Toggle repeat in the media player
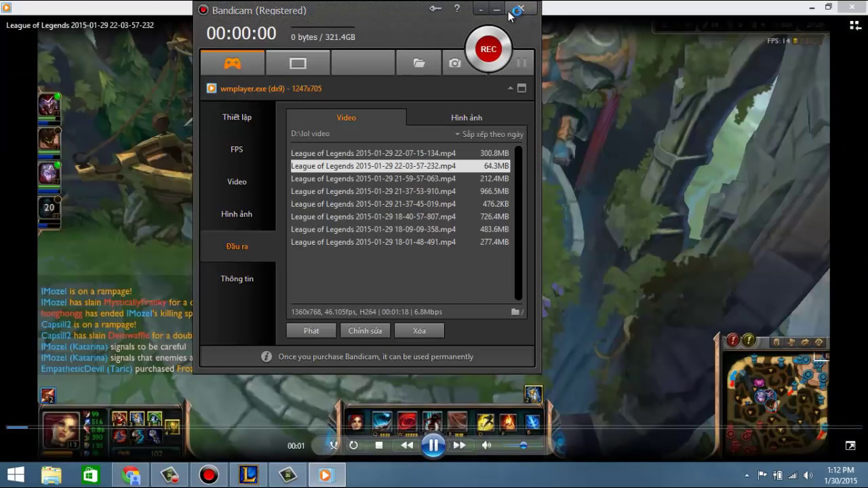The height and width of the screenshot is (488, 868). tap(353, 445)
